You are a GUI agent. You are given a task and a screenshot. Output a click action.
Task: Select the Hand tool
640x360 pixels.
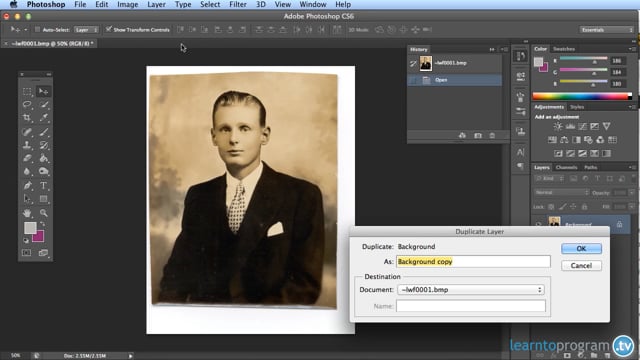27,213
